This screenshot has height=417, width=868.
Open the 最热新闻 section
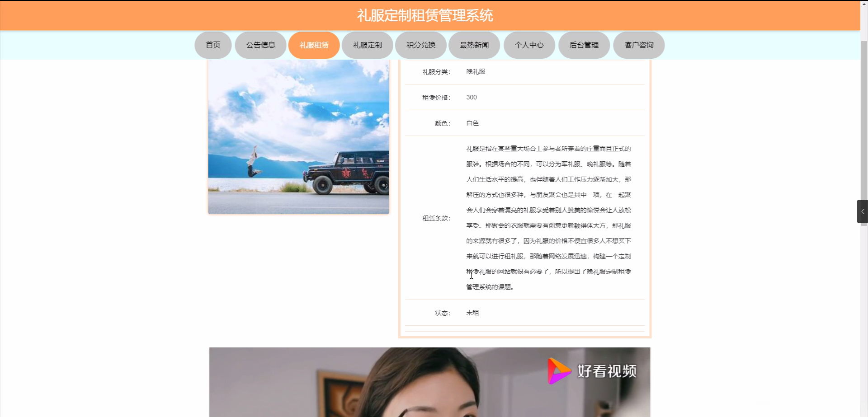pos(474,45)
